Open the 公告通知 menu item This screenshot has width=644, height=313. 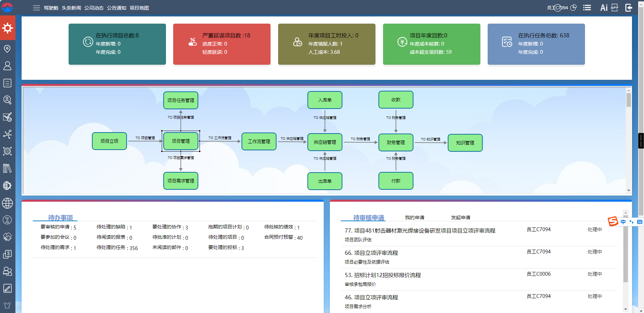117,8
